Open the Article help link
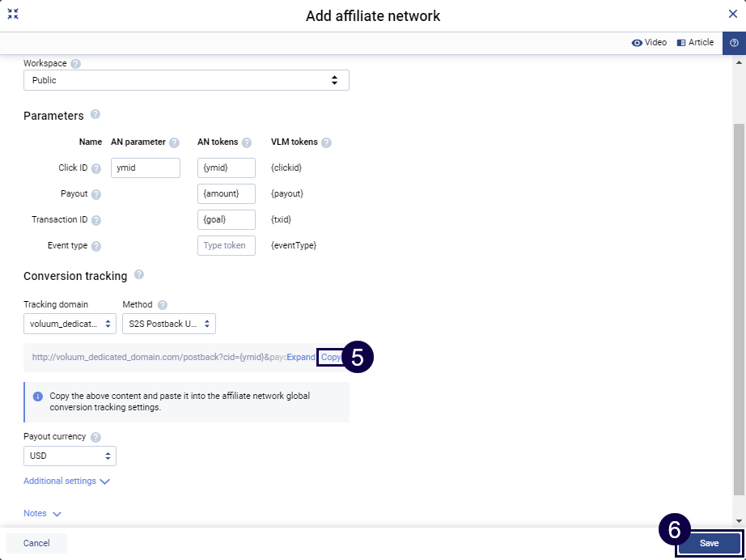Image resolution: width=746 pixels, height=560 pixels. coord(695,43)
